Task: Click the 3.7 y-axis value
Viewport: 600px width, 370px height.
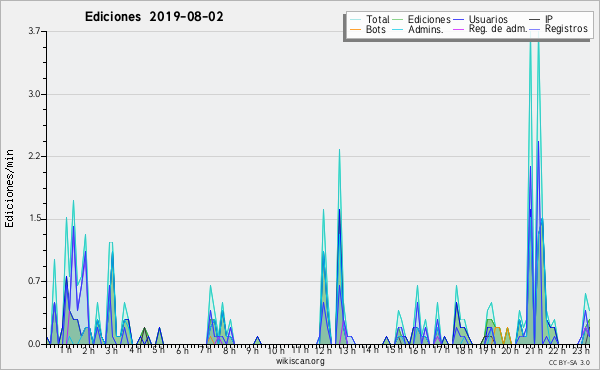Action: [34, 31]
